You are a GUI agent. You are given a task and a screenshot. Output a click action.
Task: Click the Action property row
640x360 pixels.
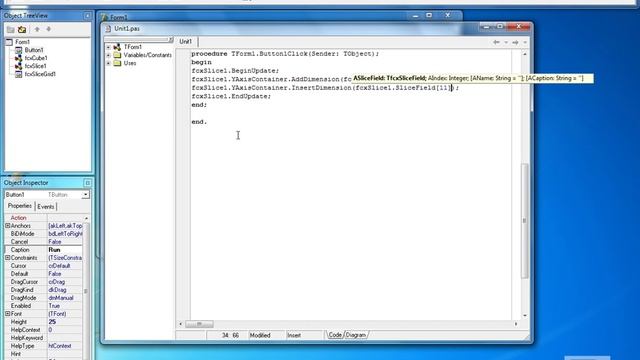coord(44,218)
